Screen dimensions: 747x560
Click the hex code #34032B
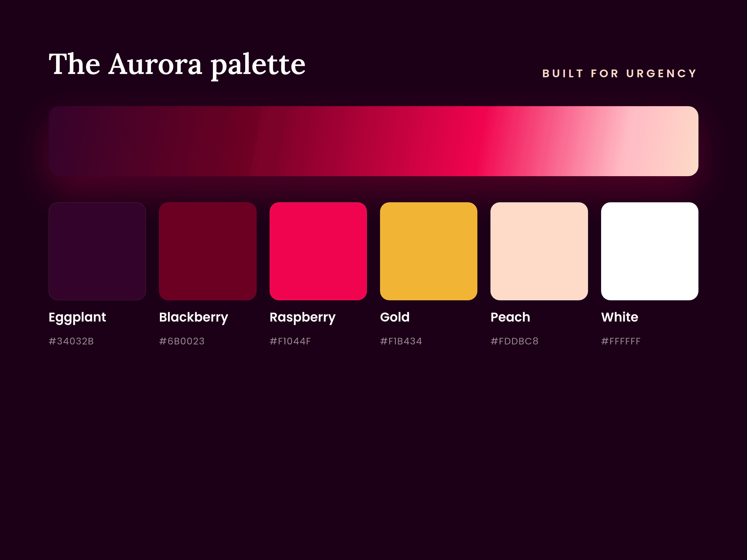(x=71, y=341)
